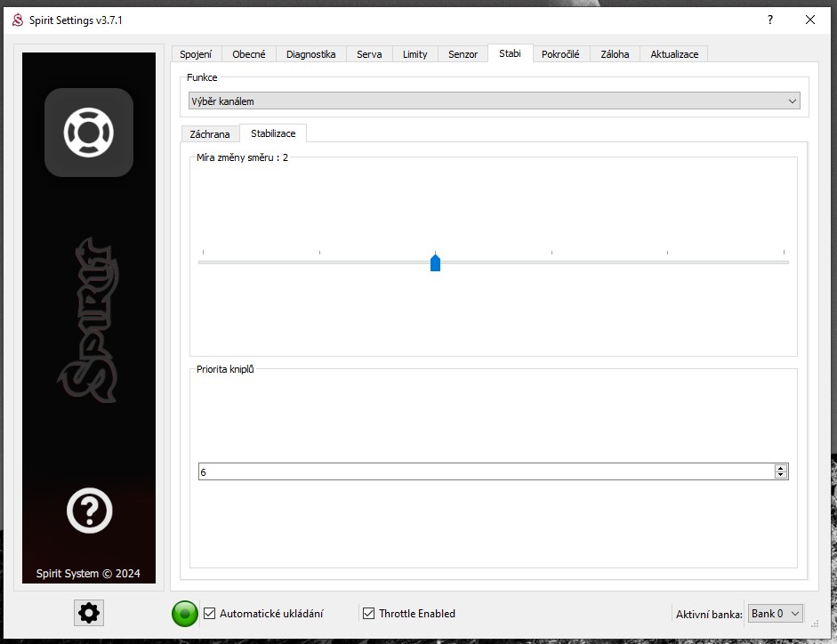Open the Záchrana sub-tab
The height and width of the screenshot is (644, 837).
(x=210, y=134)
